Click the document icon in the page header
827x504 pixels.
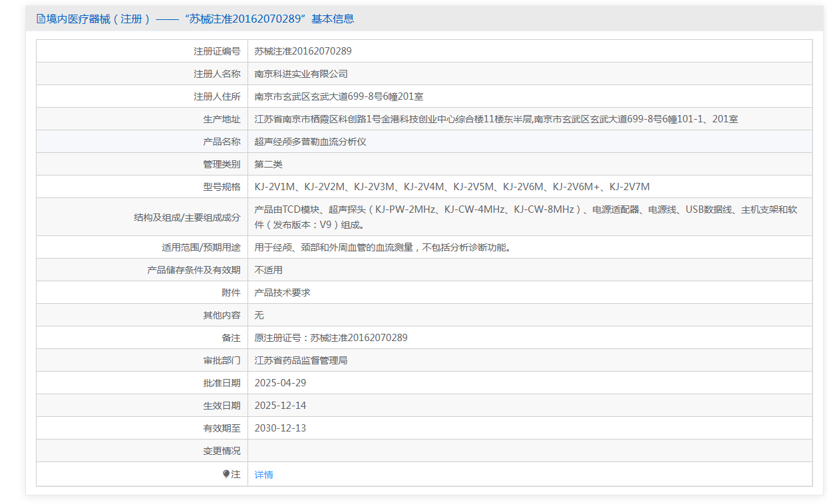tap(41, 19)
